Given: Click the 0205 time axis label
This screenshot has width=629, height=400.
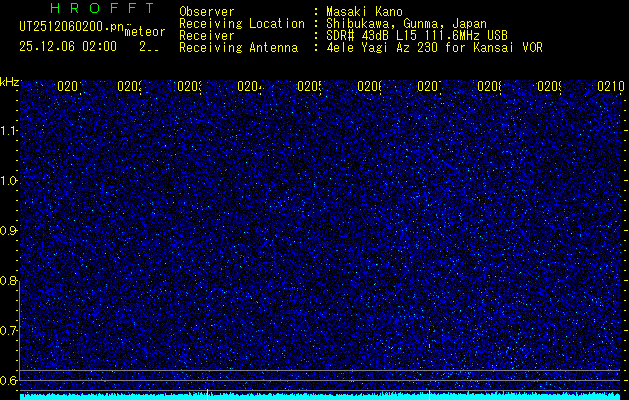Looking at the screenshot, I should tap(309, 86).
